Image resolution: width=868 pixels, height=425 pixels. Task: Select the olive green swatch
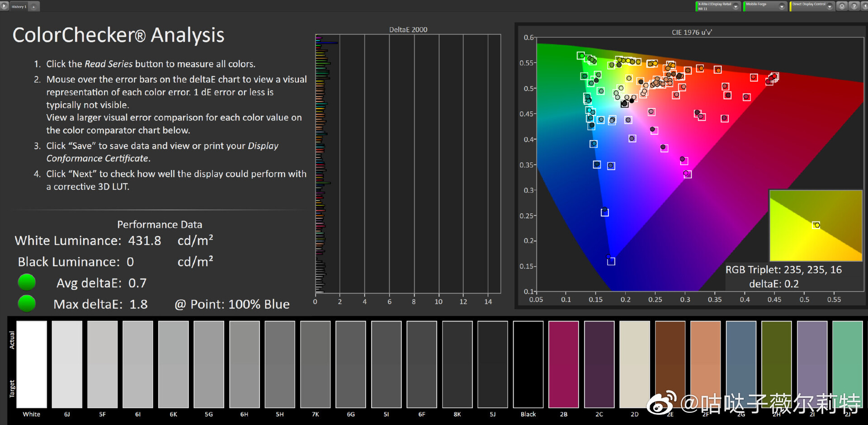click(x=777, y=364)
